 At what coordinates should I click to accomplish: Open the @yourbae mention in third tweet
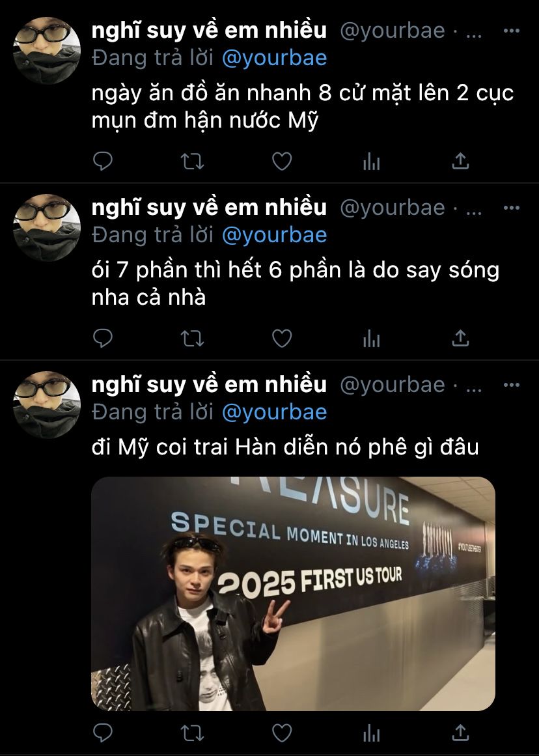[274, 412]
